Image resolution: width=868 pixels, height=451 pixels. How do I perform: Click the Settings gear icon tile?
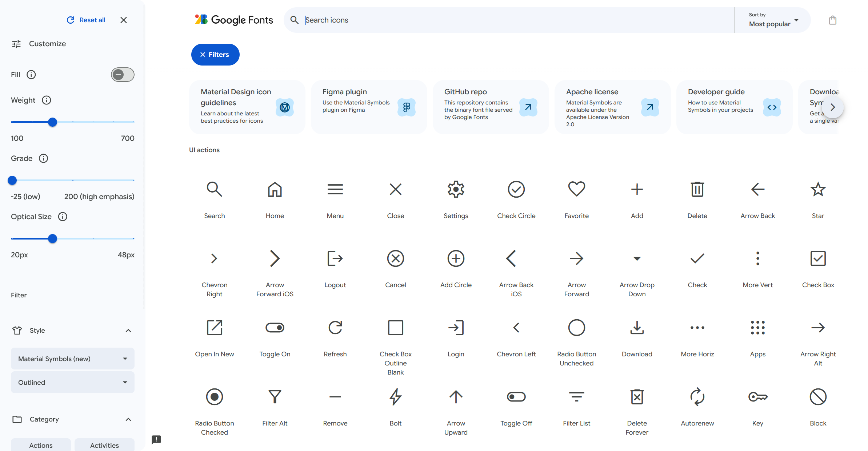(x=456, y=190)
